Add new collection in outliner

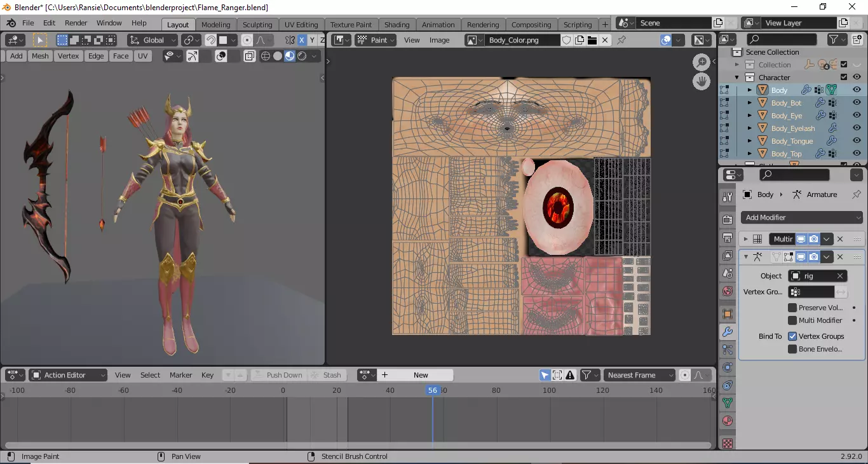[857, 39]
